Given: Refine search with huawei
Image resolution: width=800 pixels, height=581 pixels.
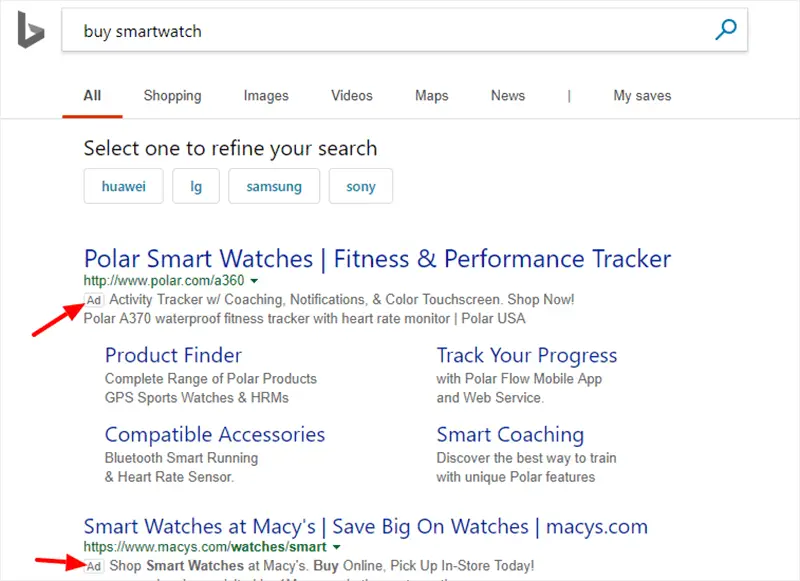Looking at the screenshot, I should click(123, 186).
